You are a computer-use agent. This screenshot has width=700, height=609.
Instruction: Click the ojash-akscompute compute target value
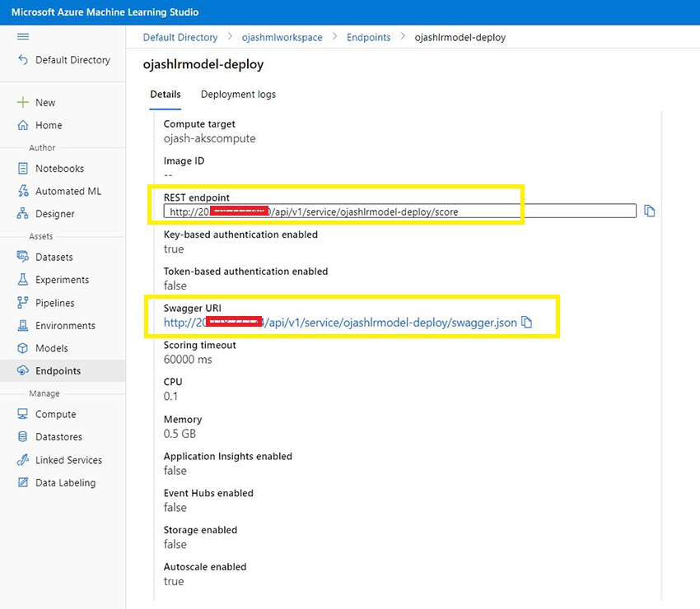pos(209,138)
